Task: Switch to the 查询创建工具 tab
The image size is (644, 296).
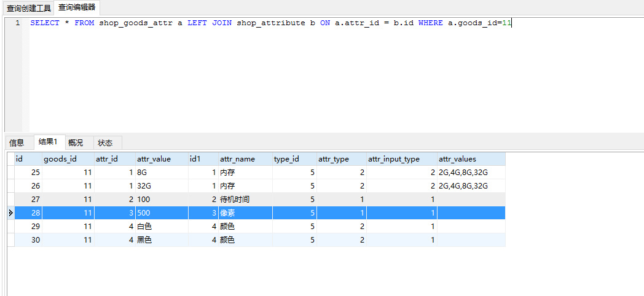Action: coord(28,8)
